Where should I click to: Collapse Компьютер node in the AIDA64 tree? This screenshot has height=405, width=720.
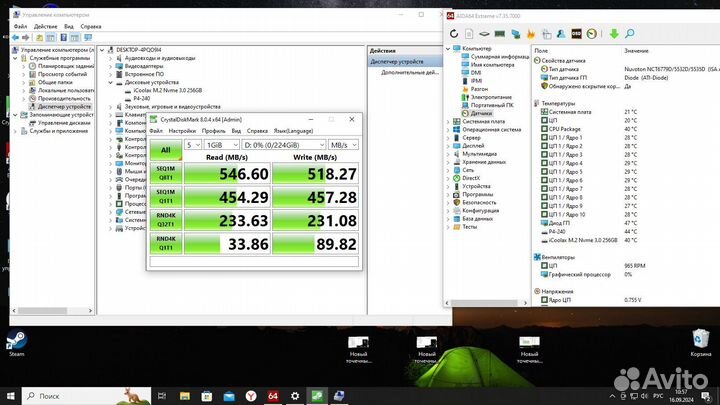point(448,49)
